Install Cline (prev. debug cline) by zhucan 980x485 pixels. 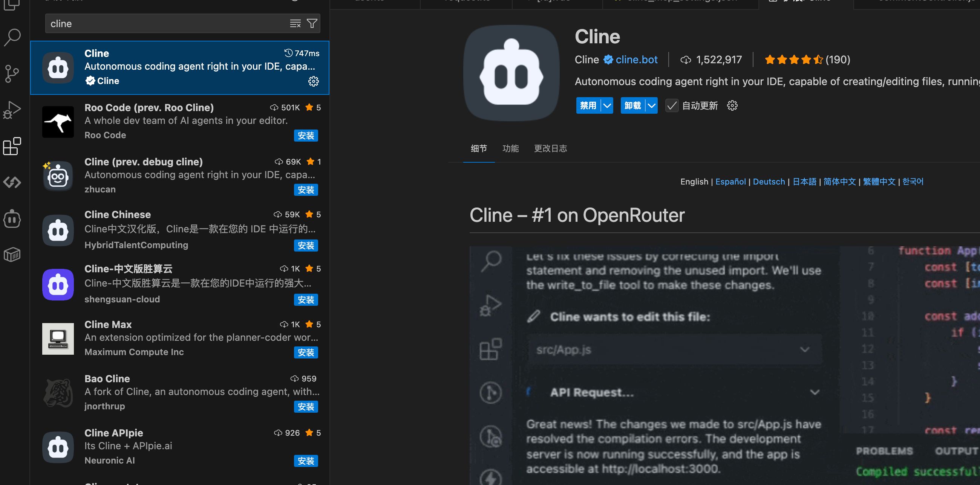click(x=306, y=190)
